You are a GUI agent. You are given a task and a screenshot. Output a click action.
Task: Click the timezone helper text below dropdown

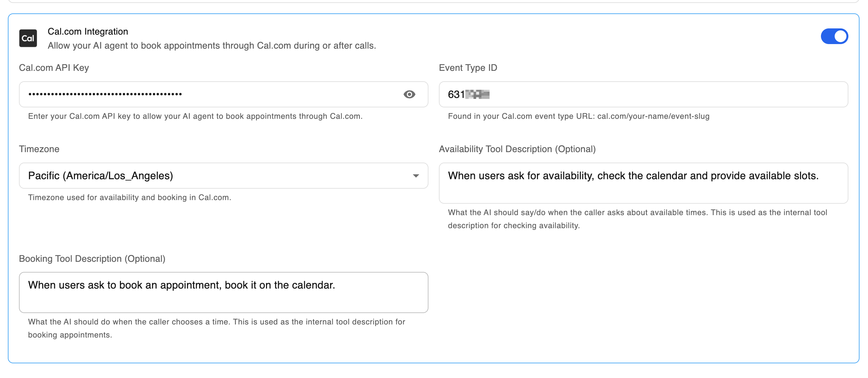(129, 197)
